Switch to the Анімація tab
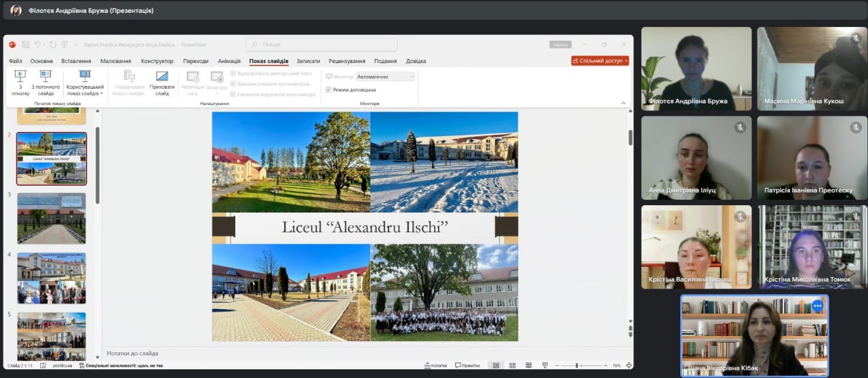Viewport: 868px width, 378px height. coord(229,61)
